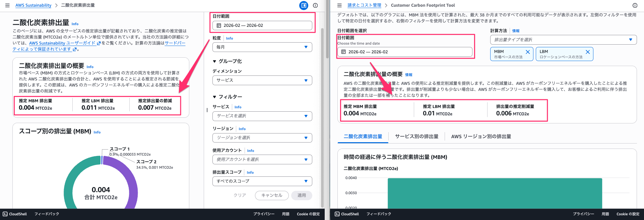The width and height of the screenshot is (644, 220).
Task: Click the 適用 button
Action: coord(302,195)
